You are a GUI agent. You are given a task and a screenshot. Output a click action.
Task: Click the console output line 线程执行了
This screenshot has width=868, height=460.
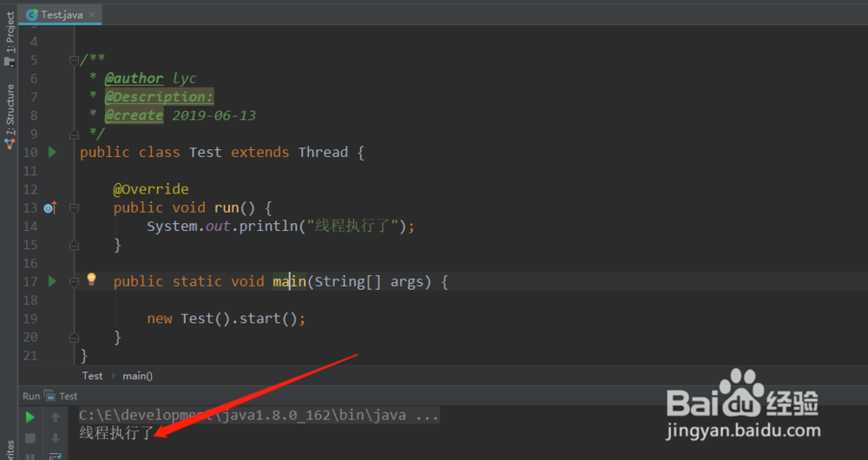point(115,432)
